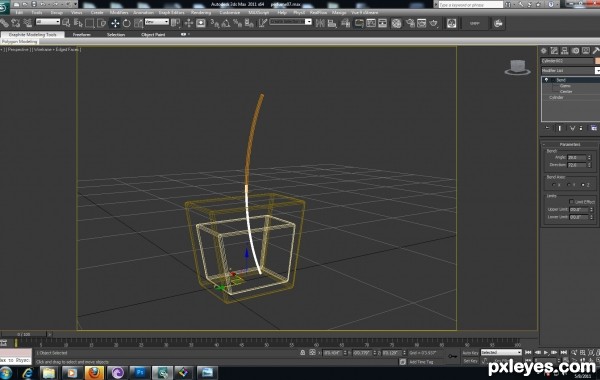Switch to Freeform ribbon tab

point(82,34)
